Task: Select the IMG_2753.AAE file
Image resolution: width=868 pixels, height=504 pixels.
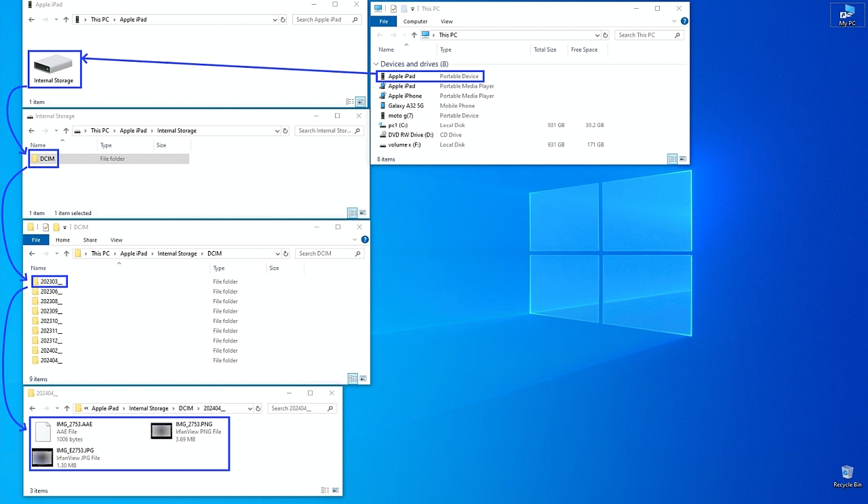Action: coord(64,431)
